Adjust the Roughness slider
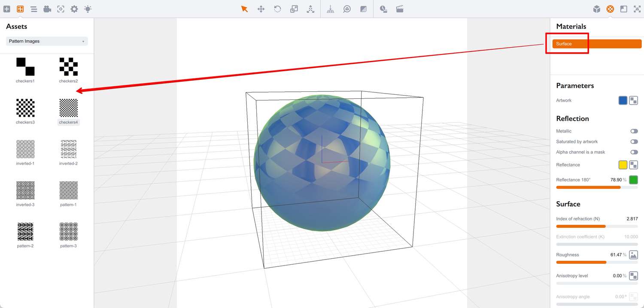Screen dimensions: 644x308 click(597, 262)
